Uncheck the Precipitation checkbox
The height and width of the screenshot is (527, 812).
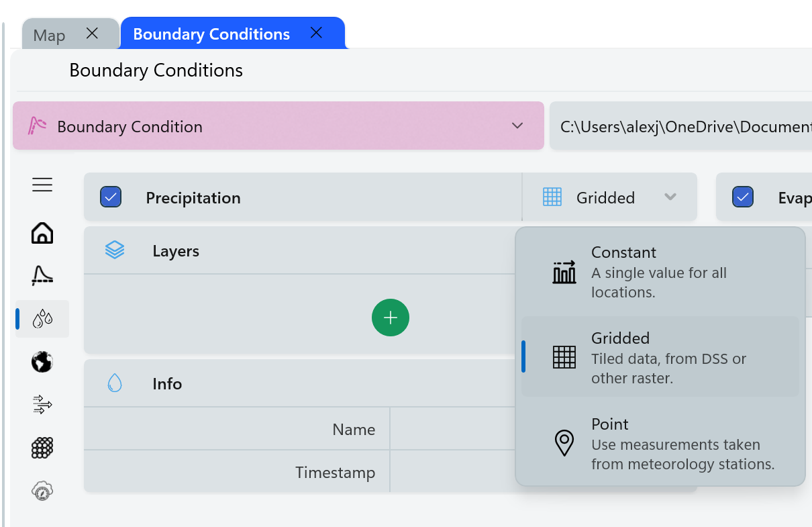click(x=111, y=197)
